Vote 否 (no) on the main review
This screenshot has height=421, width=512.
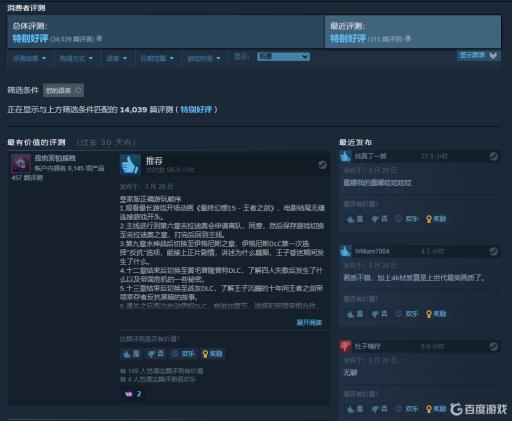click(156, 354)
